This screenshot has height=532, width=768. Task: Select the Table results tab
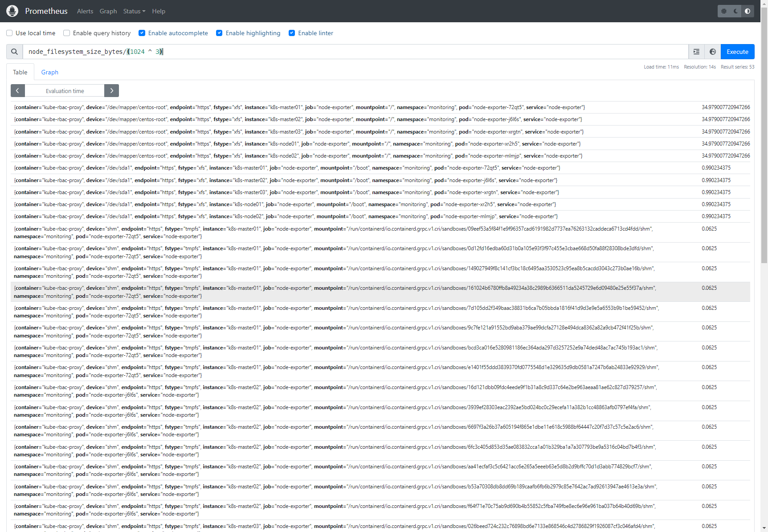coord(20,72)
